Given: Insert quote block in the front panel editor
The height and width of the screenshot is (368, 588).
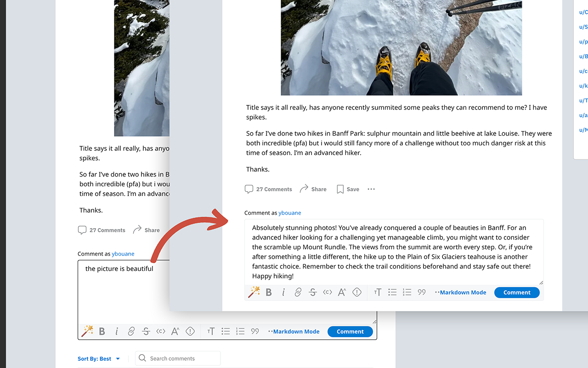Looking at the screenshot, I should [422, 292].
